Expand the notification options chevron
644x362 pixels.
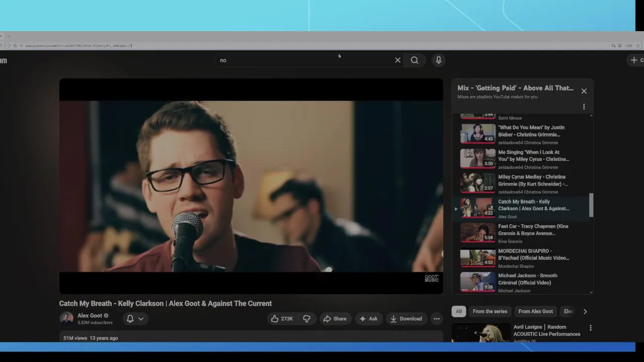coord(141,319)
